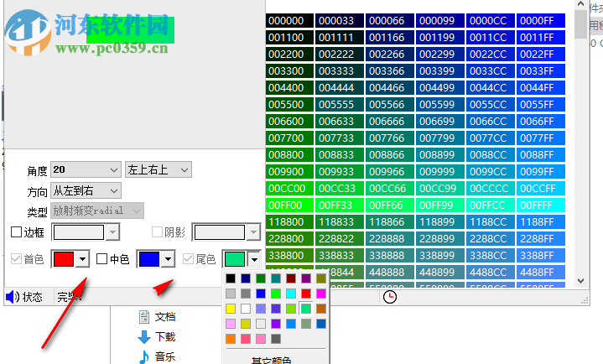Choose 其它颜色 in the color popup
603x364 pixels.
click(x=271, y=361)
